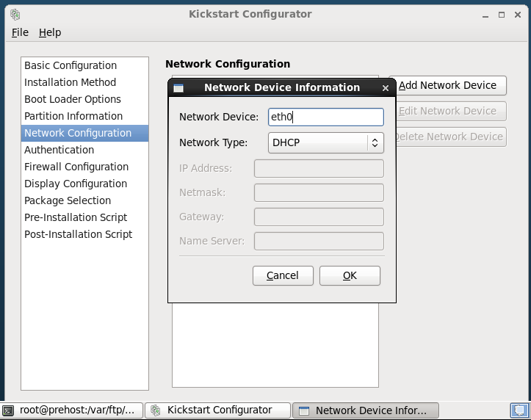Open Partition Information section

[84, 116]
